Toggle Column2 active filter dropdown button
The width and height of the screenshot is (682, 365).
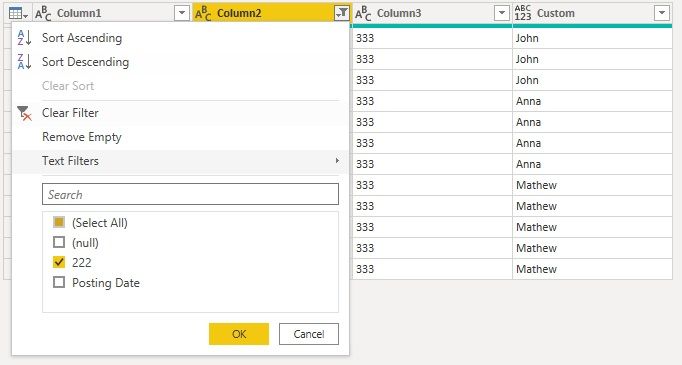point(342,13)
